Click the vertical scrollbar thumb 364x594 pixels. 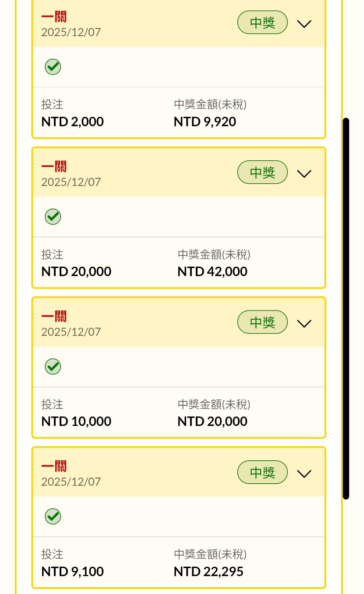coord(346,308)
